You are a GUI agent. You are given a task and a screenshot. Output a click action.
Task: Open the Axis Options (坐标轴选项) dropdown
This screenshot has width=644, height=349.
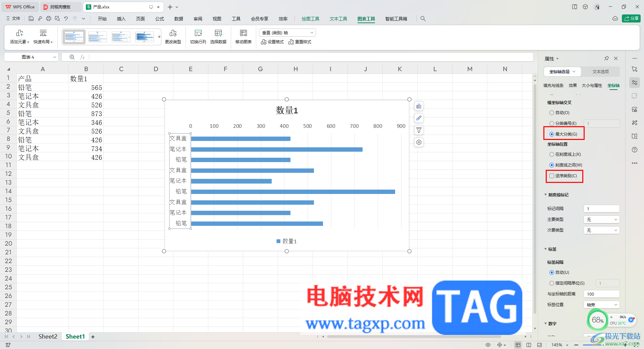562,72
